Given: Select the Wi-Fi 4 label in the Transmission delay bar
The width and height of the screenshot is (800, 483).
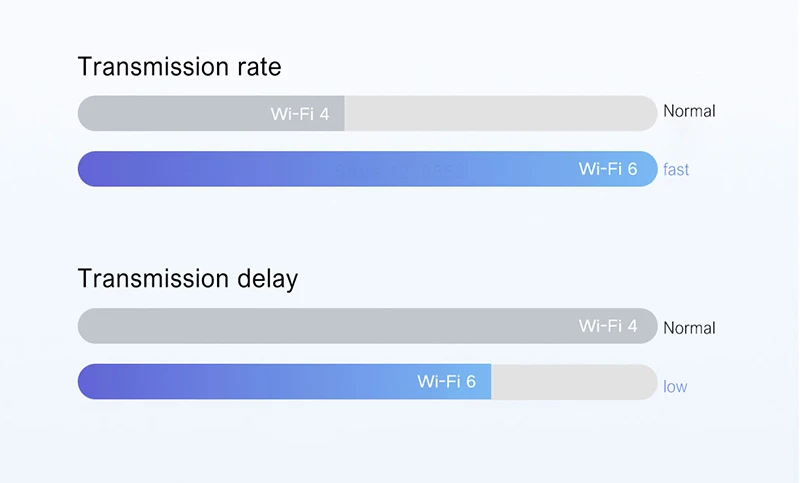Looking at the screenshot, I should pos(608,326).
